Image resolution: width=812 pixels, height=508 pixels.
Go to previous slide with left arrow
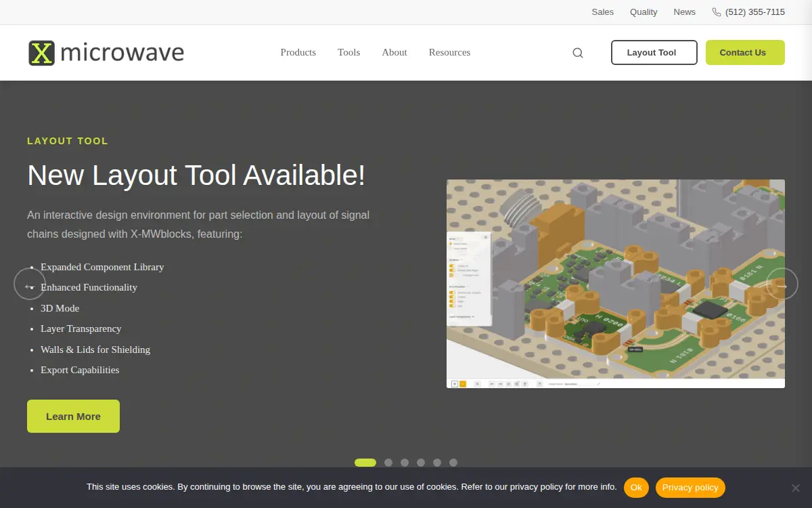(30, 284)
